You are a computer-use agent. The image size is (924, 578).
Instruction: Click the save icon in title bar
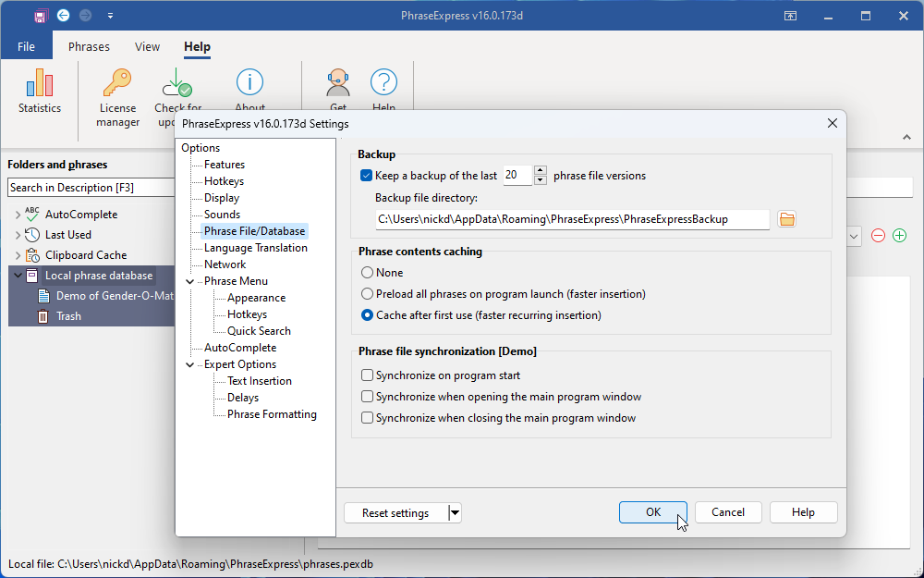[41, 16]
